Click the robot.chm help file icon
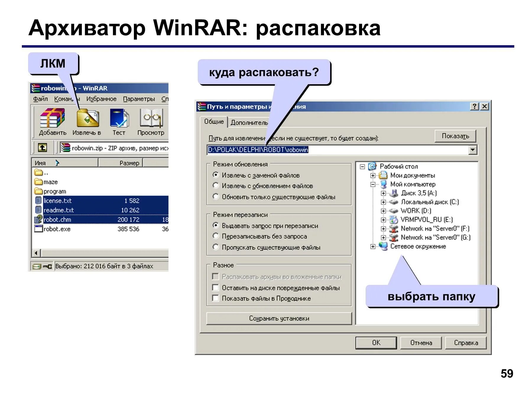Screen dimensions: 532x399 tap(38, 219)
